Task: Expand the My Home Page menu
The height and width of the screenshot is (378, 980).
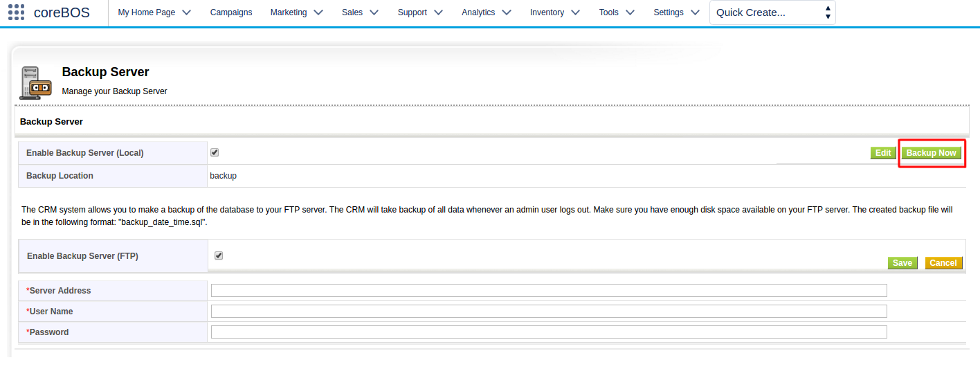Action: (x=154, y=12)
